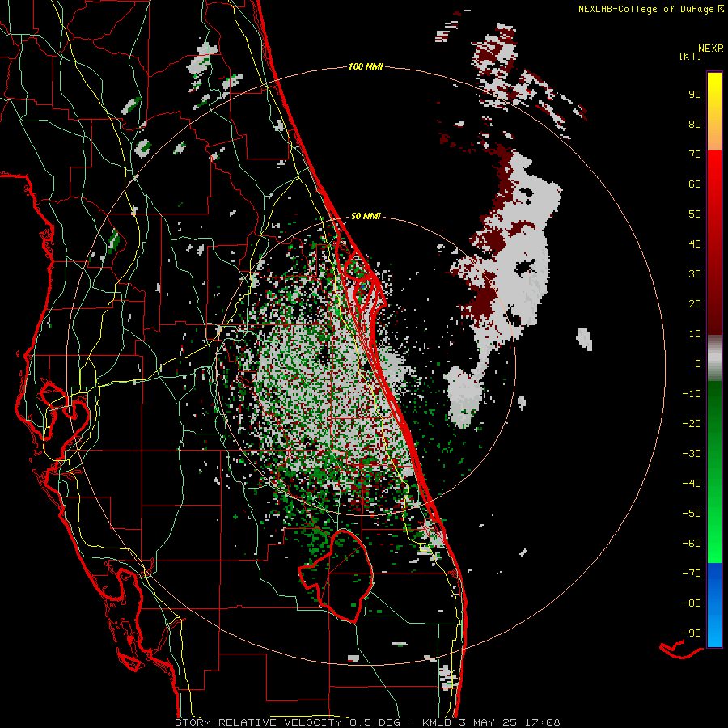728x728 pixels.
Task: Click the -70 value on the velocity scale
Action: click(x=692, y=574)
